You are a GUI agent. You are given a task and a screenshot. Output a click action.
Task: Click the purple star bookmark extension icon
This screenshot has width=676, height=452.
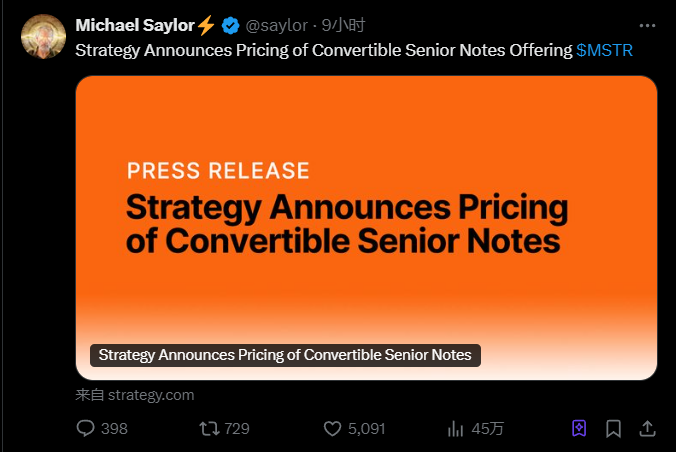point(579,428)
